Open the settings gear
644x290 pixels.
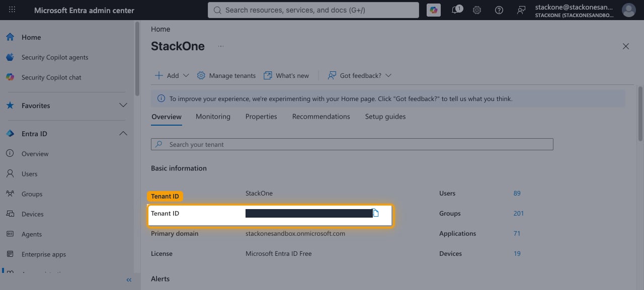(477, 10)
